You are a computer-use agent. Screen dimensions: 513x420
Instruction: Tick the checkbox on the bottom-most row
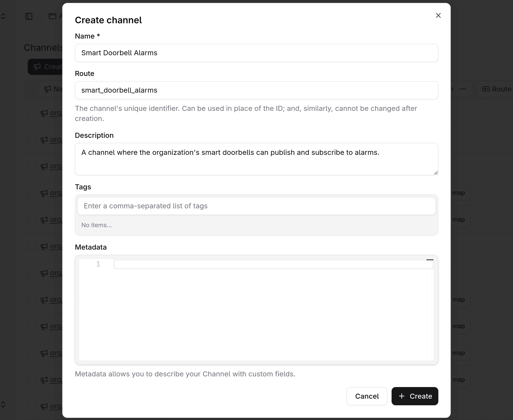[32, 406]
